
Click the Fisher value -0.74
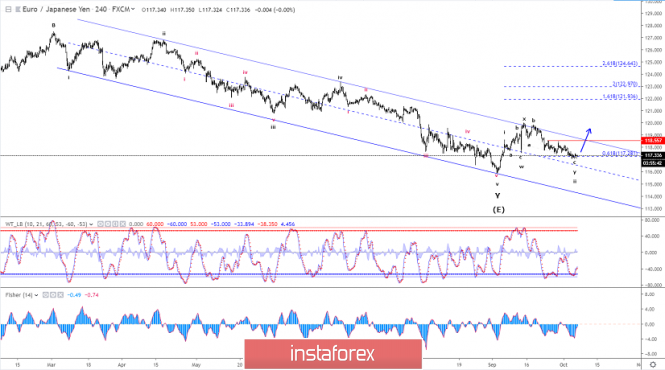[92, 295]
